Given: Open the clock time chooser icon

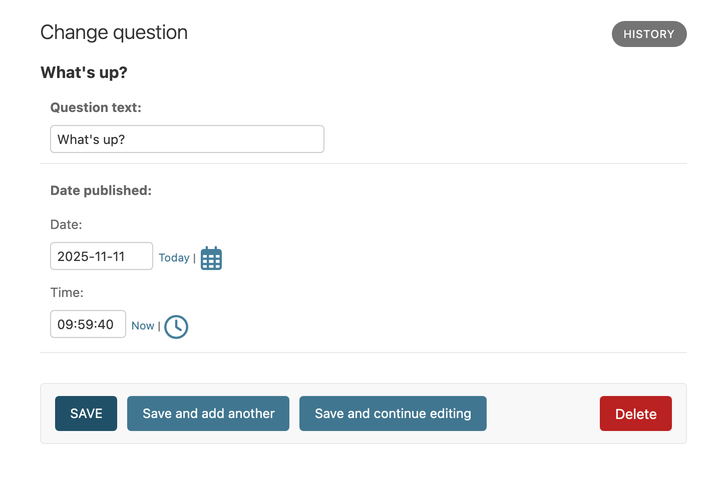Looking at the screenshot, I should pos(176,326).
